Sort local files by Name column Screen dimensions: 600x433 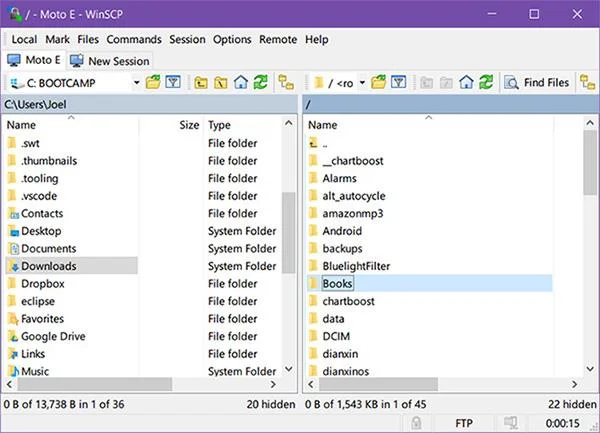[71, 125]
